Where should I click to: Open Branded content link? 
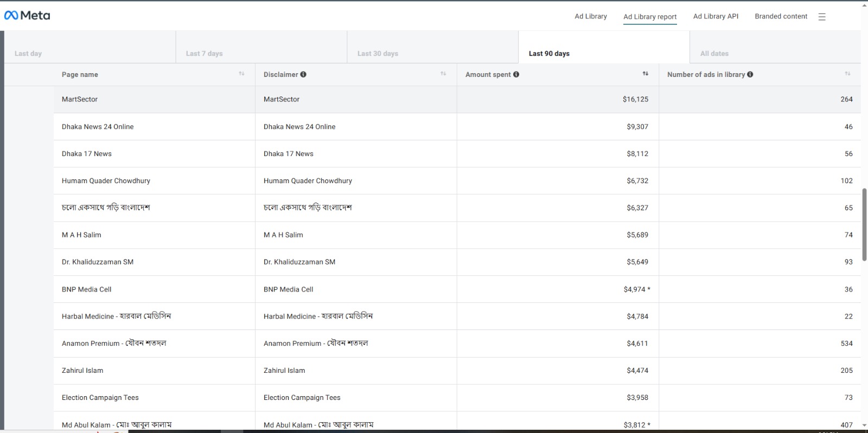pyautogui.click(x=781, y=16)
